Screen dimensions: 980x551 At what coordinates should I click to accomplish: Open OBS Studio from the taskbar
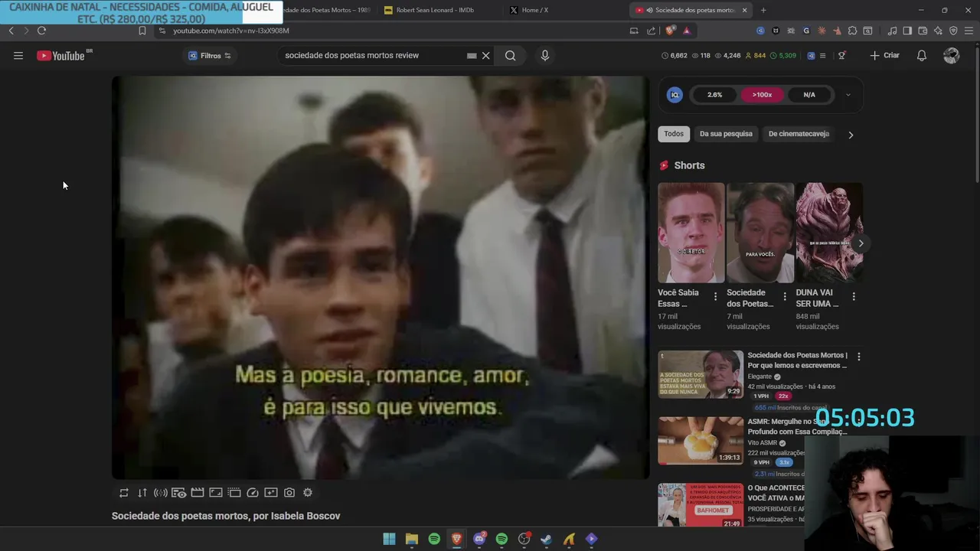[x=524, y=539]
